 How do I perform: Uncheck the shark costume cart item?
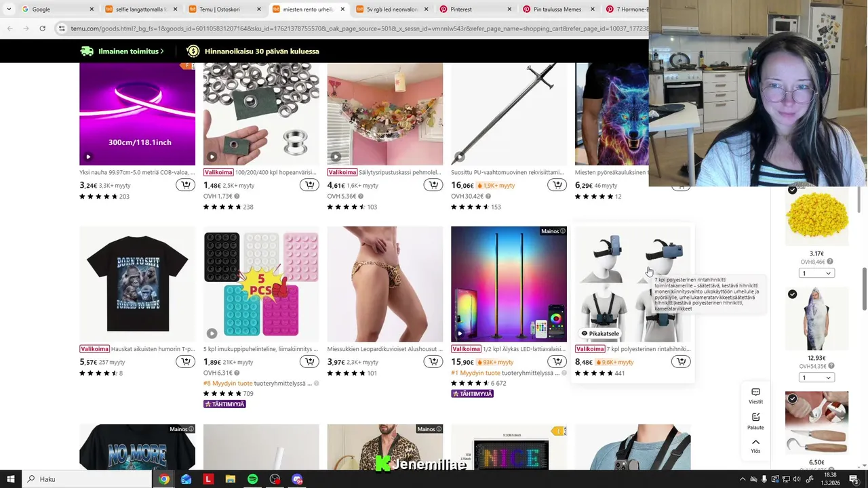792,294
